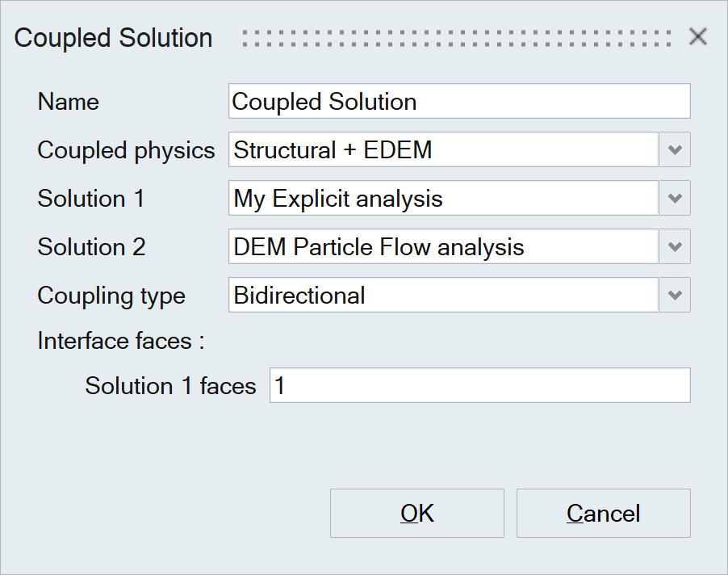The height and width of the screenshot is (575, 728).
Task: Select the 'Structural + EDEM' combo box
Action: tap(443, 150)
